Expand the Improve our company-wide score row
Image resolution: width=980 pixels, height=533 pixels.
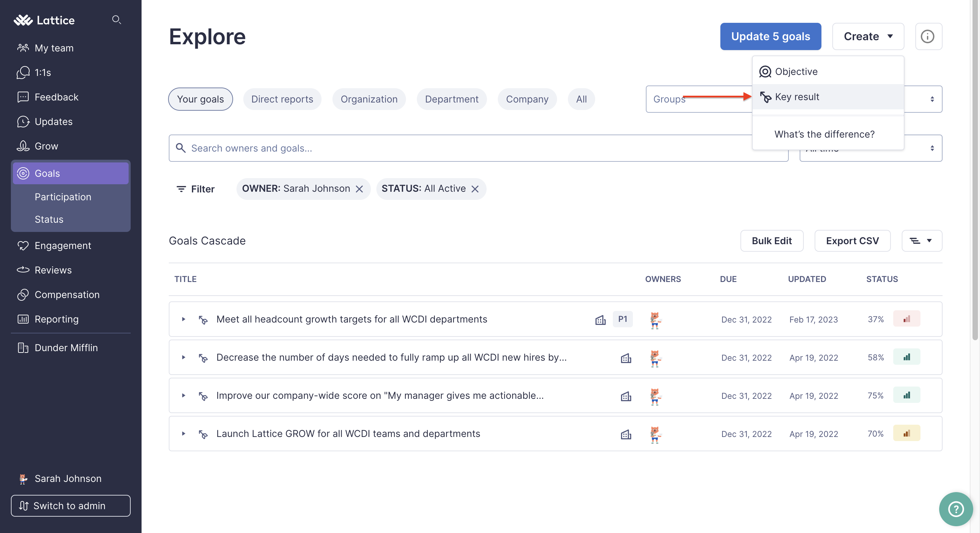point(183,395)
